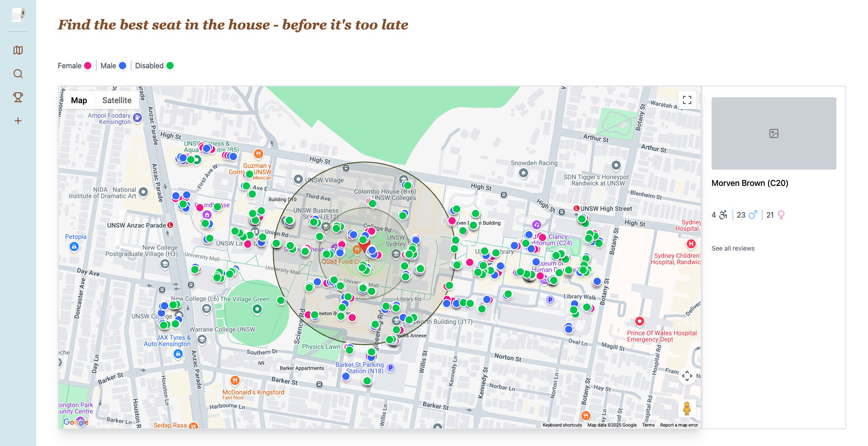Click Report a map error link

point(679,425)
